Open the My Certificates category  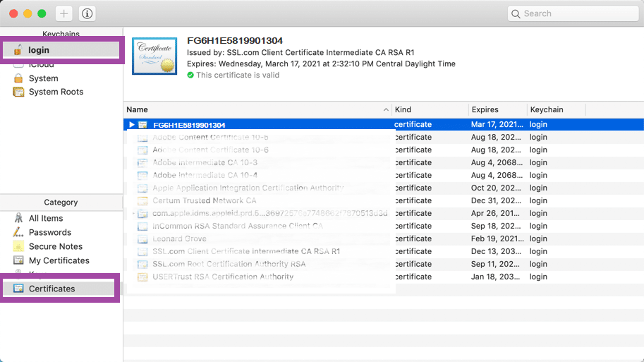pyautogui.click(x=61, y=260)
